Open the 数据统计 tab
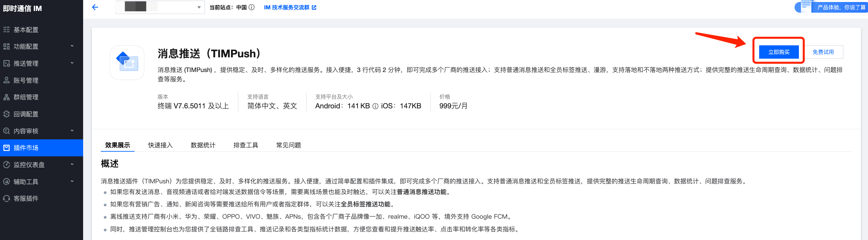868x240 pixels. coord(203,145)
